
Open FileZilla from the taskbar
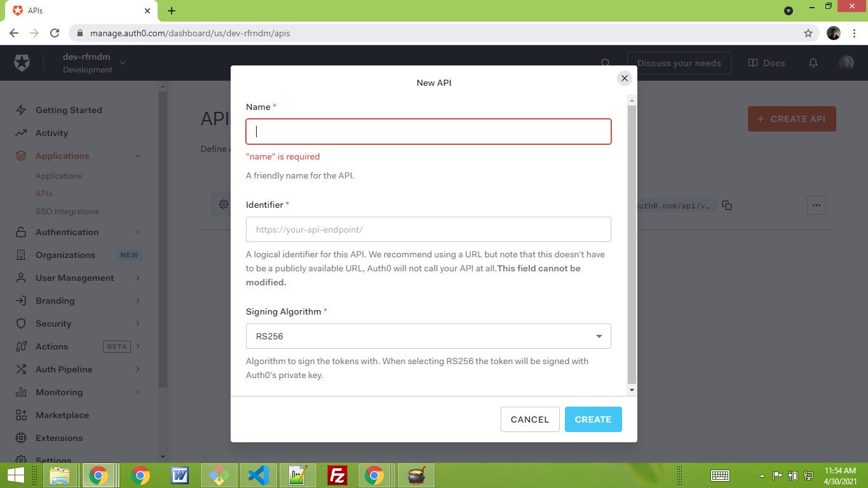point(337,475)
